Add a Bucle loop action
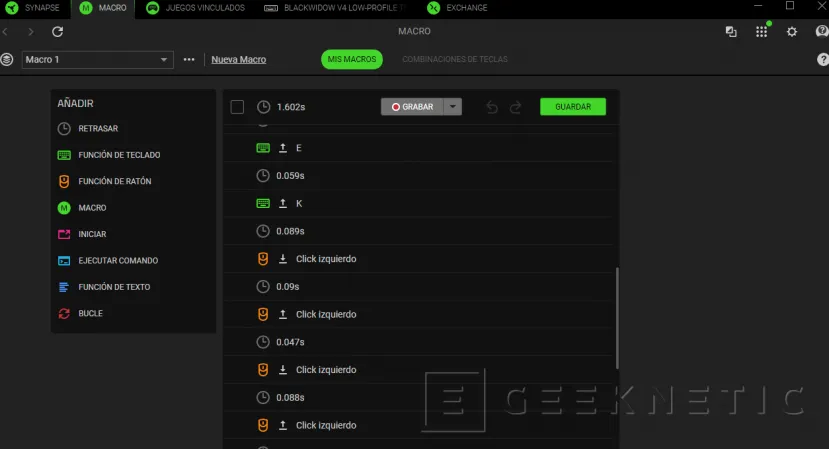 click(90, 313)
